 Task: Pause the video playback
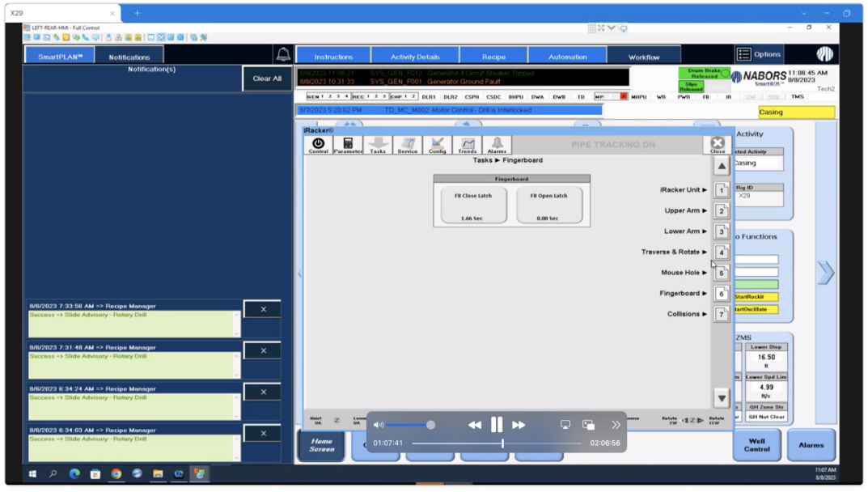coord(497,425)
